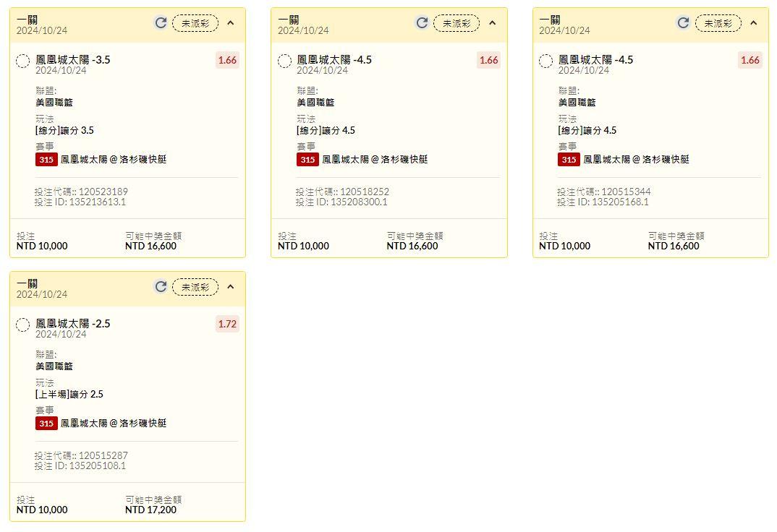The height and width of the screenshot is (532, 777).
Task: Click the 315 match badge in card 120518252
Action: point(307,159)
